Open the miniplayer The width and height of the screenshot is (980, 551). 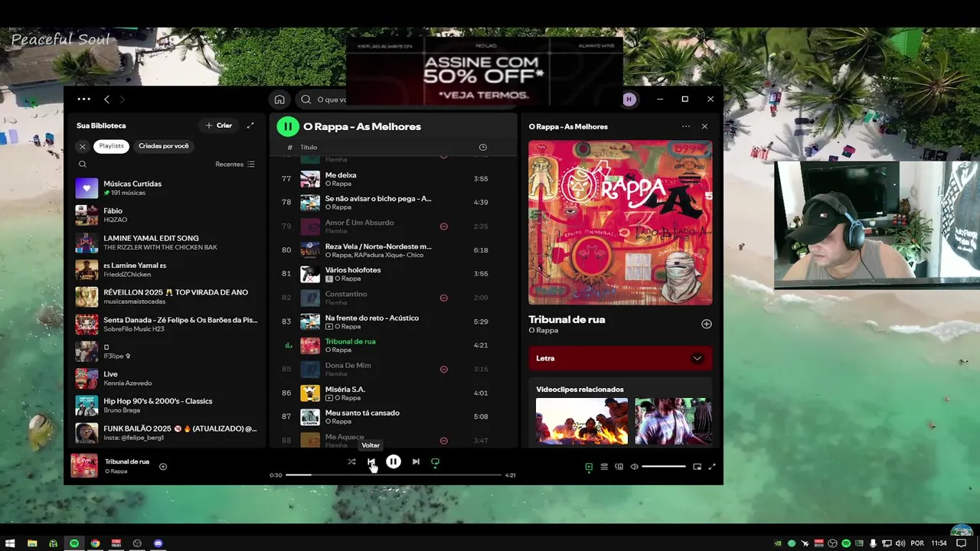click(x=697, y=467)
